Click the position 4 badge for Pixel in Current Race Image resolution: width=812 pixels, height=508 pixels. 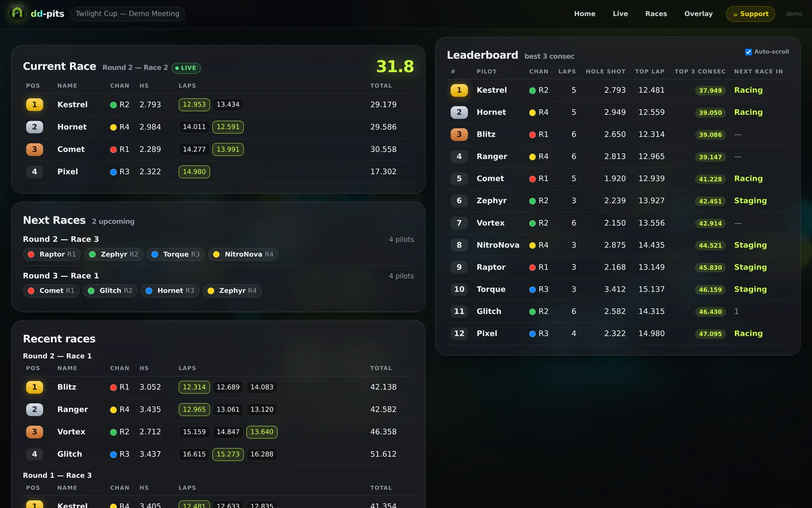(x=35, y=172)
